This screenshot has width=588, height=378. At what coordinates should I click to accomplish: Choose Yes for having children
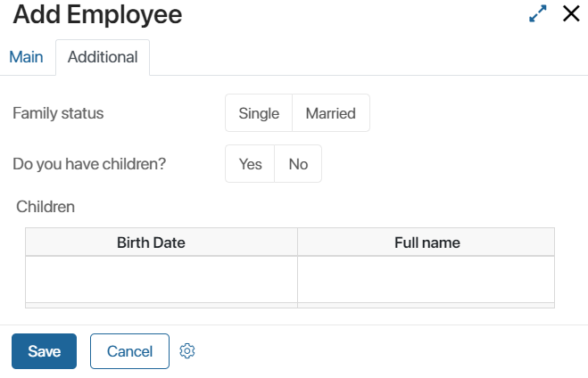pos(250,164)
